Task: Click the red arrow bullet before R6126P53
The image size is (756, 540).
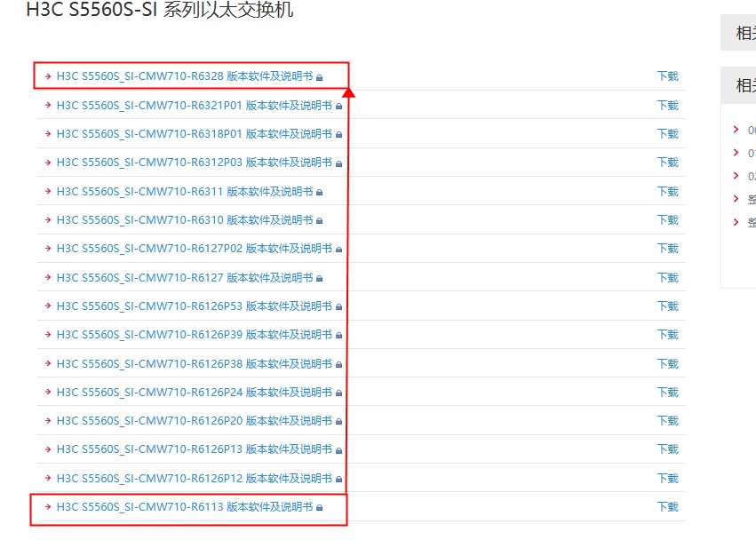Action: click(x=48, y=306)
